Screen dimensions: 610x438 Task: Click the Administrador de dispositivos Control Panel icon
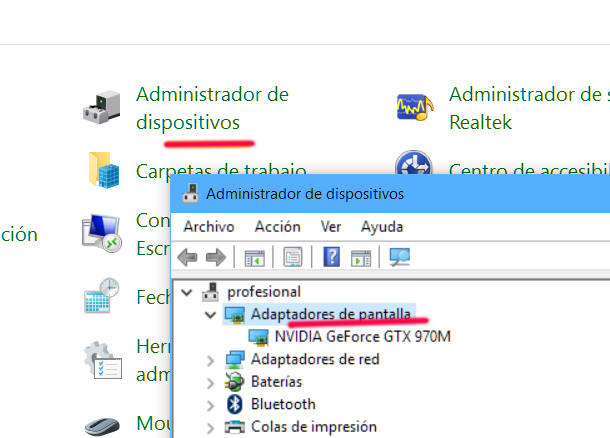(x=102, y=107)
